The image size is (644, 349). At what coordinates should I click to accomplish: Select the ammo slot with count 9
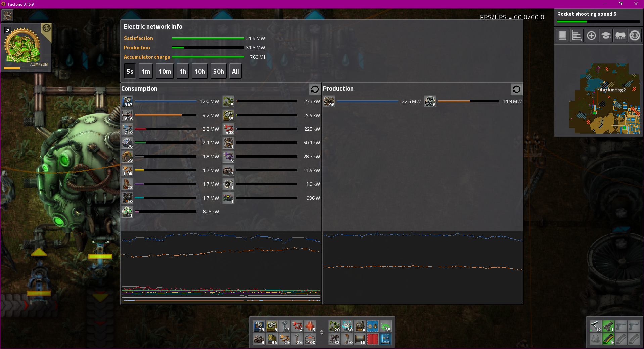click(x=608, y=339)
